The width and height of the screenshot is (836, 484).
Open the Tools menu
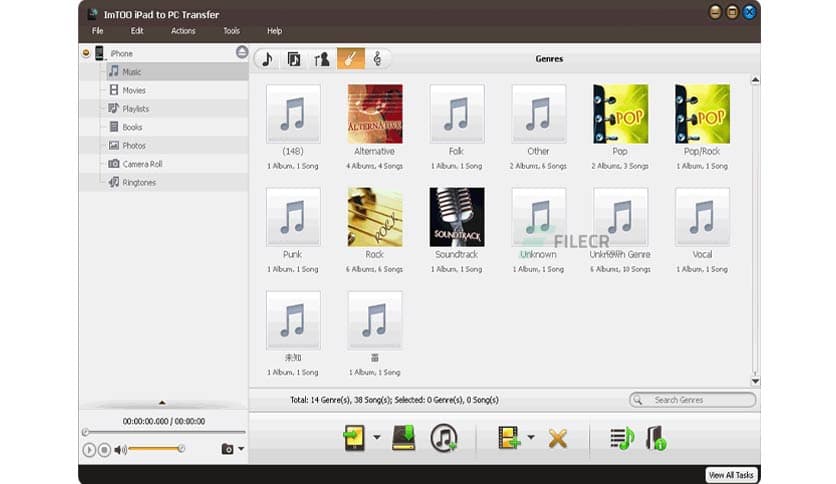click(231, 31)
